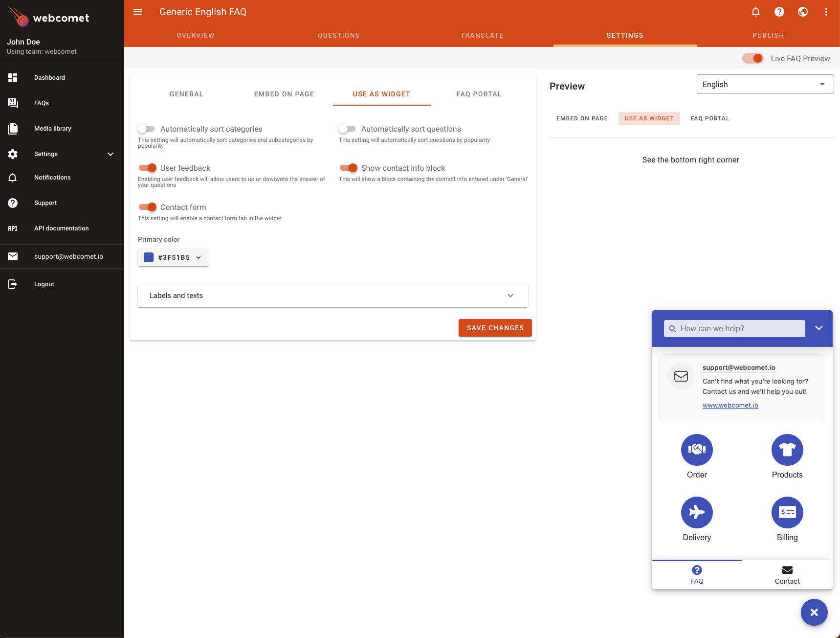
Task: Click the API documentation icon
Action: [x=13, y=228]
